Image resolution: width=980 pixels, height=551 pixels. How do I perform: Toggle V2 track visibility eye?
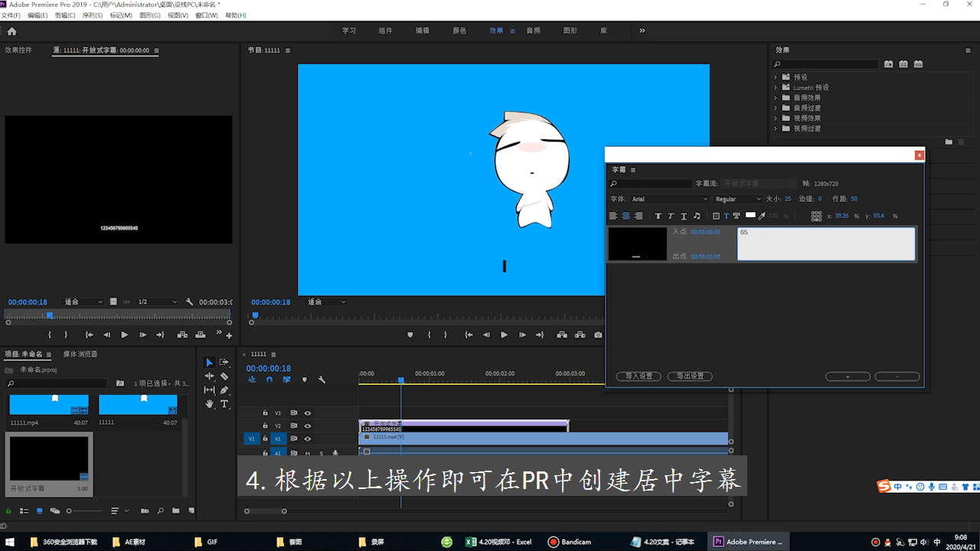307,425
